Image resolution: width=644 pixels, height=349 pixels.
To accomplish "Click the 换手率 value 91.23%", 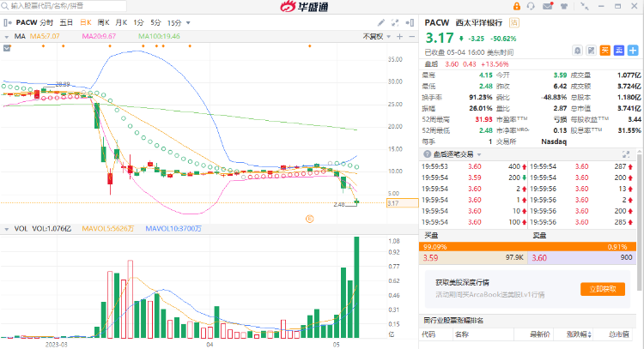I will (x=481, y=97).
